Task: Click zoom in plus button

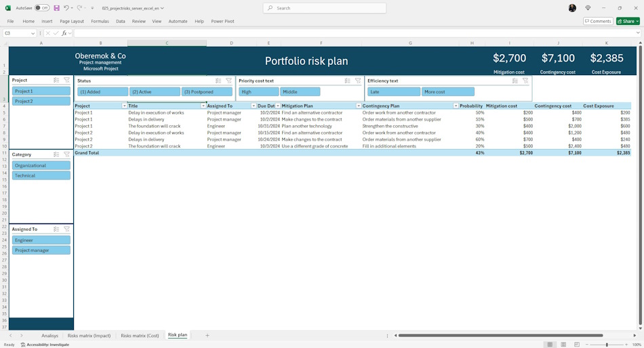Action: click(626, 345)
